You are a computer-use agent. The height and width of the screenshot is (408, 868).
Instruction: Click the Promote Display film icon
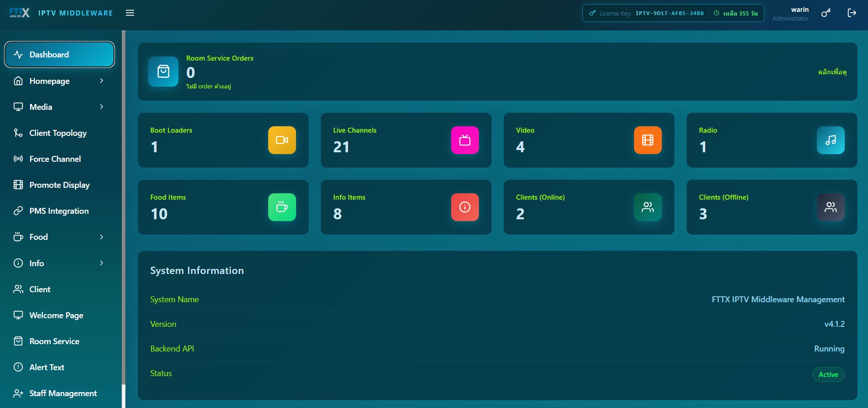click(x=18, y=185)
